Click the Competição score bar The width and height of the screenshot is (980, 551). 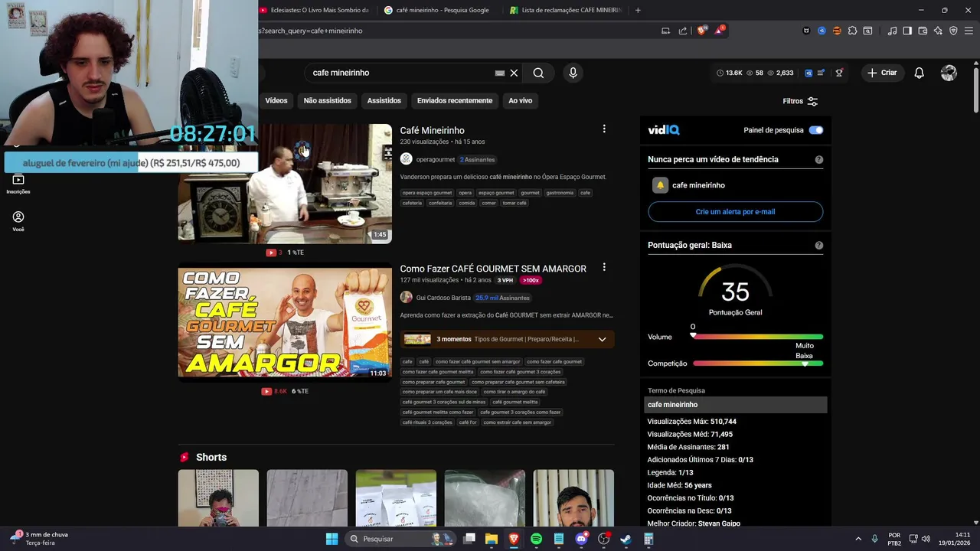click(758, 364)
